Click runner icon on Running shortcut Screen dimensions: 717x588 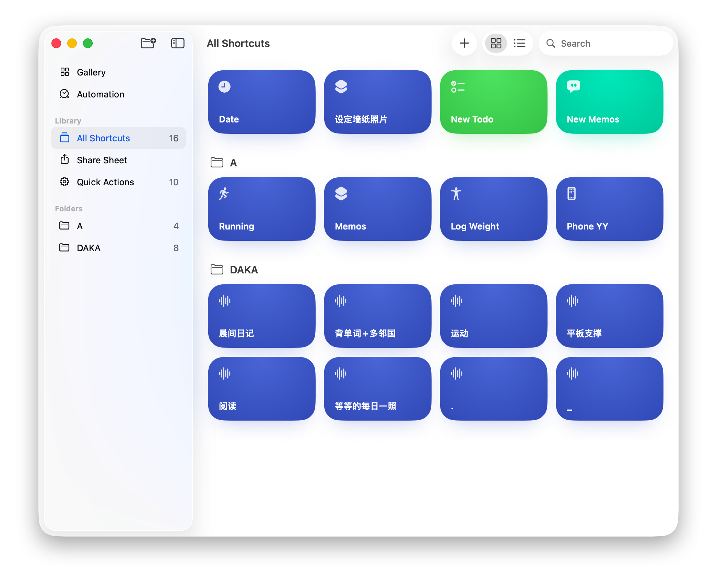[x=224, y=193]
